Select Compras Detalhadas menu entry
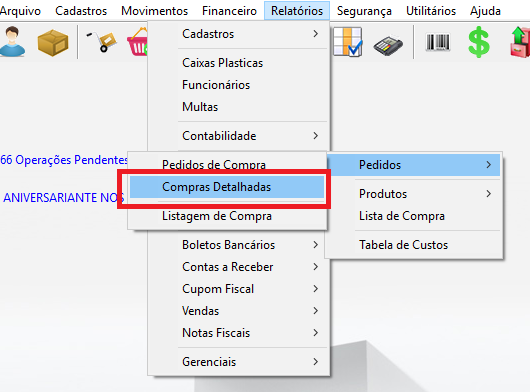This screenshot has height=392, width=530. click(227, 187)
